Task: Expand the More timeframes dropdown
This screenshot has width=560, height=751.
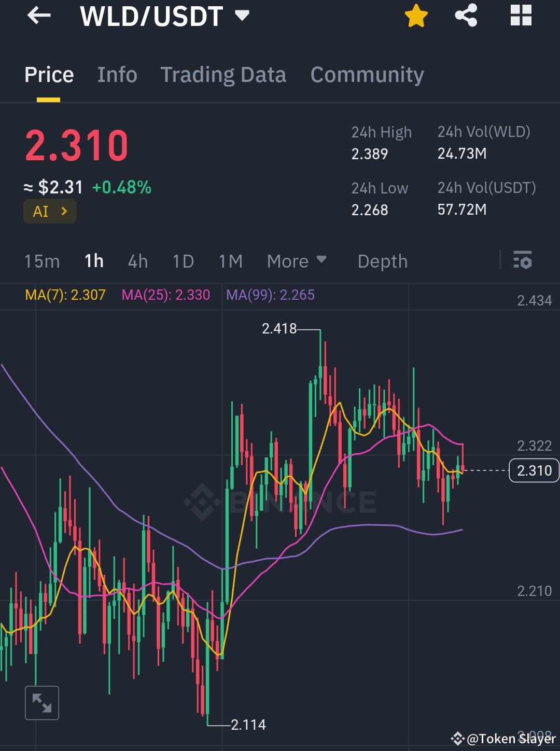Action: (x=297, y=261)
